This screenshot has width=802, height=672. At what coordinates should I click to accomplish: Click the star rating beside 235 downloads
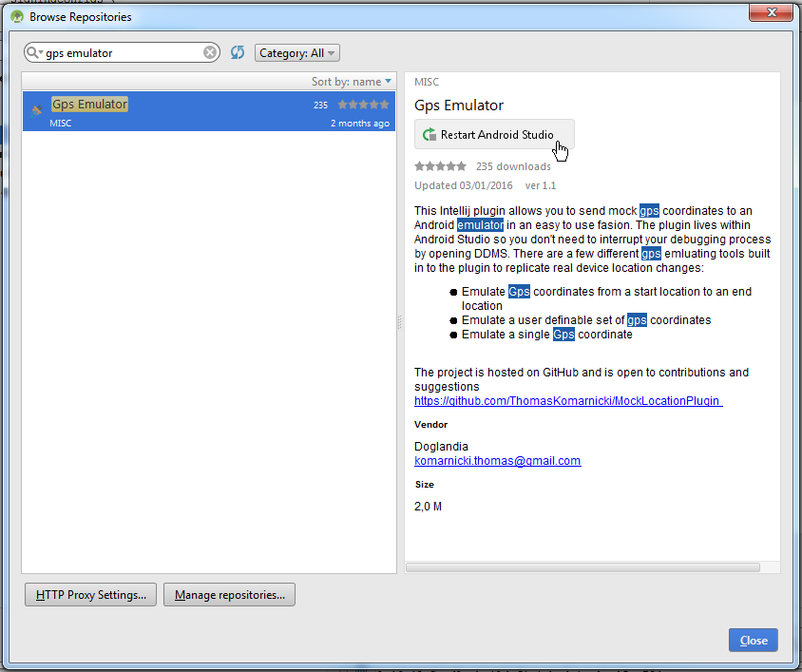[x=440, y=165]
